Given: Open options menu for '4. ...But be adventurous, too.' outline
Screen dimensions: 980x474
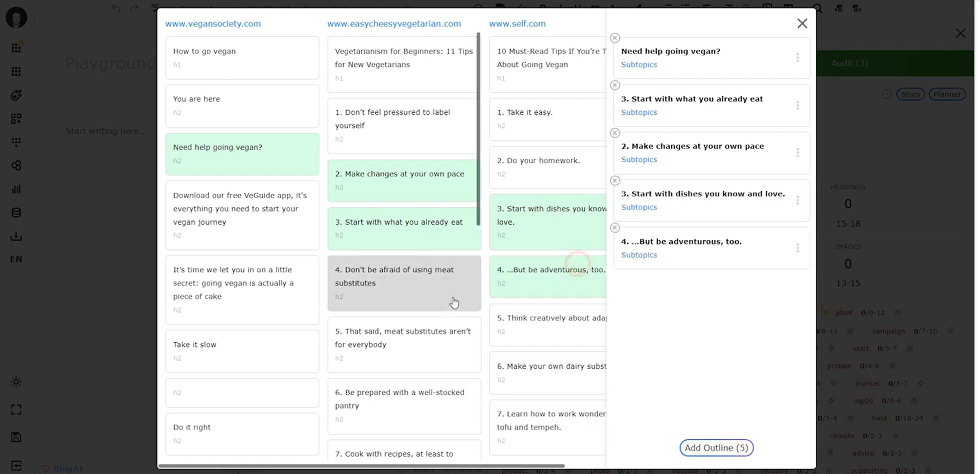Looking at the screenshot, I should coord(797,248).
